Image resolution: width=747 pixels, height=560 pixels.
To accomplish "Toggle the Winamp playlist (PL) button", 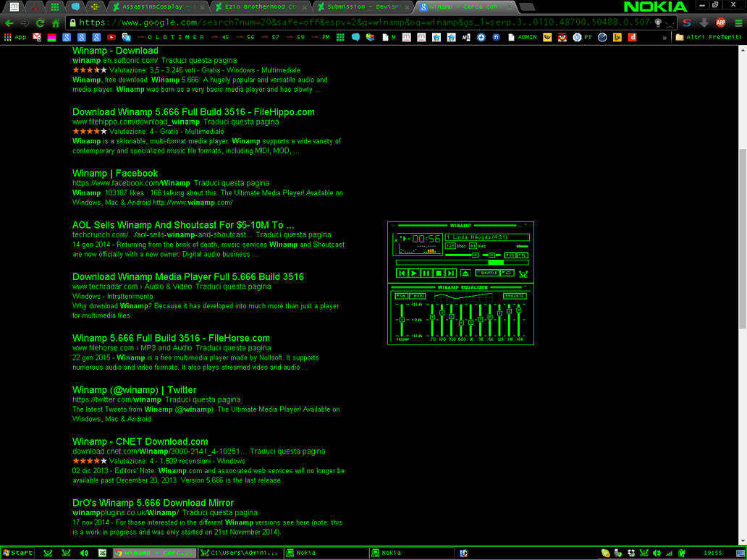I will 523,255.
